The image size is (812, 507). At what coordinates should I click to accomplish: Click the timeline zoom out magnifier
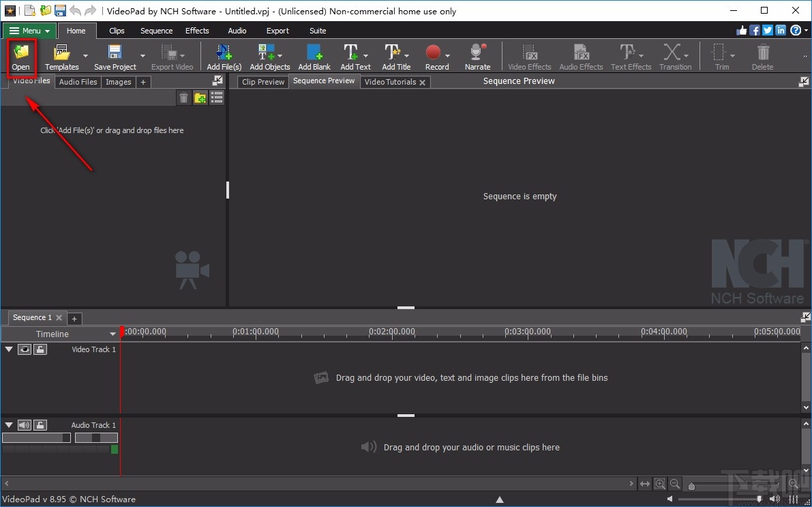675,484
